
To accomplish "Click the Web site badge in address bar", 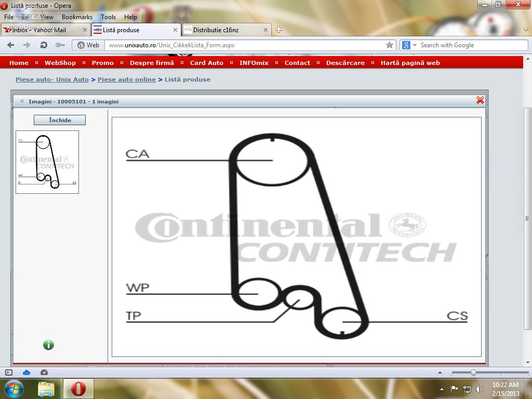I will click(x=88, y=45).
